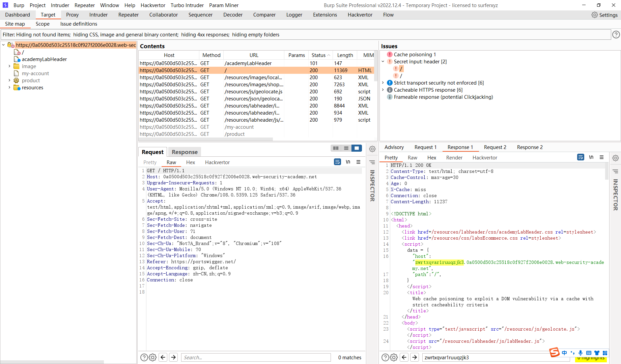Select the my-account item in site map

pos(35,73)
